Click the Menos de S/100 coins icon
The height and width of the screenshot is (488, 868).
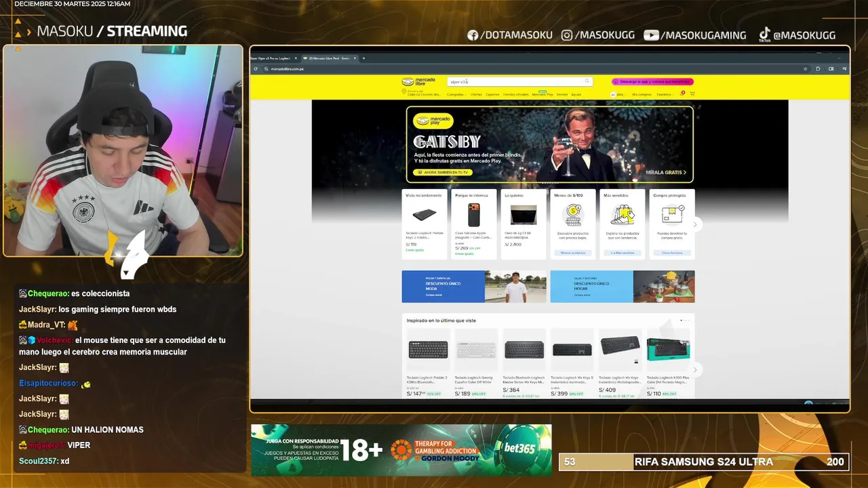pos(574,213)
